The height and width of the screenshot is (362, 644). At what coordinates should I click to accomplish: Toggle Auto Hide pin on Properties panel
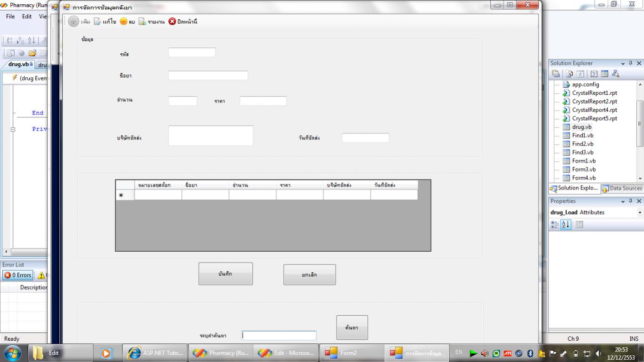click(x=631, y=201)
